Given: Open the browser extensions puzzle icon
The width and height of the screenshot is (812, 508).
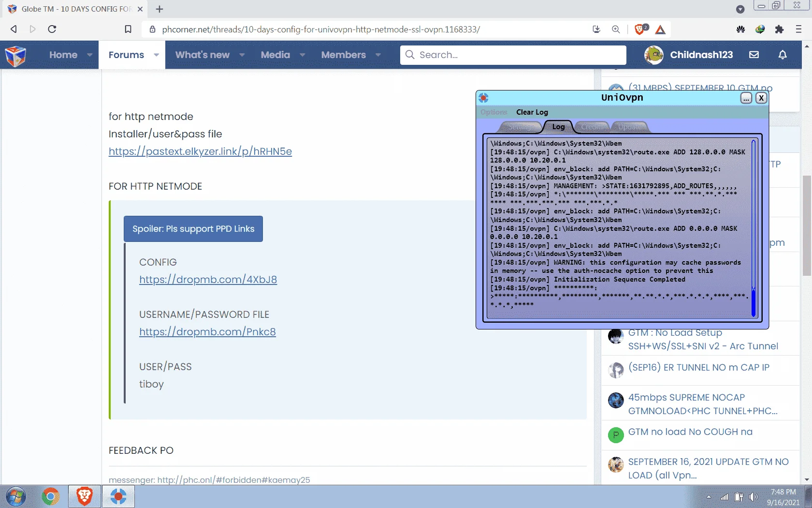Looking at the screenshot, I should click(x=779, y=30).
